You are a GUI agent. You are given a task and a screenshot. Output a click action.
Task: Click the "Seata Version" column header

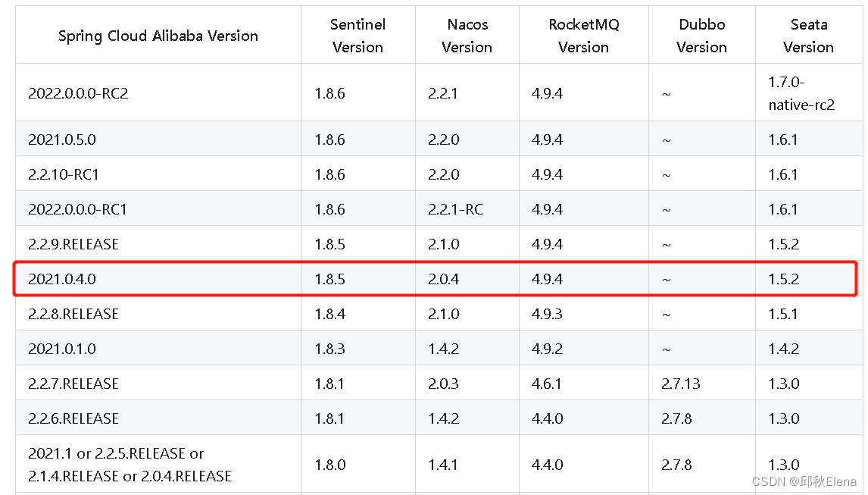click(808, 36)
